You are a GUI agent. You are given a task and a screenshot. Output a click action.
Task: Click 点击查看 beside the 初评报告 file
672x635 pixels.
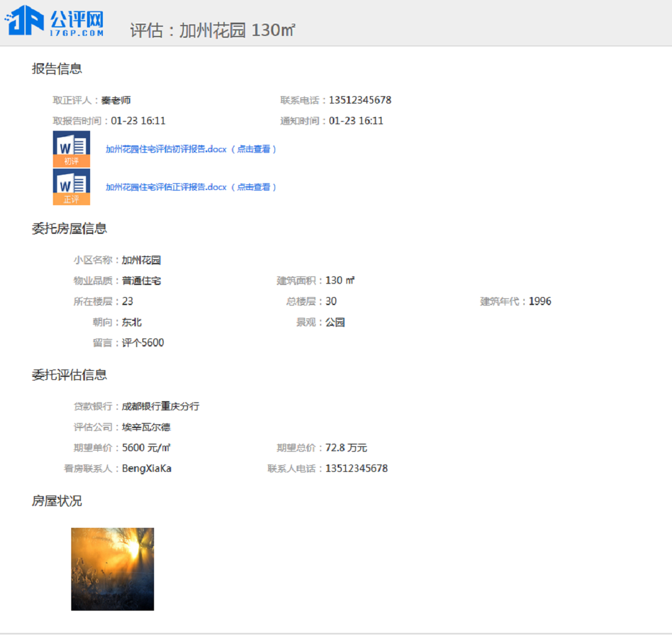[254, 149]
